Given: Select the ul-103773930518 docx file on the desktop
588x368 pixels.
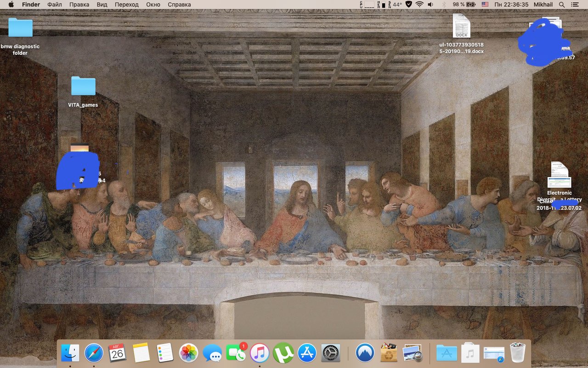Looking at the screenshot, I should (461, 25).
